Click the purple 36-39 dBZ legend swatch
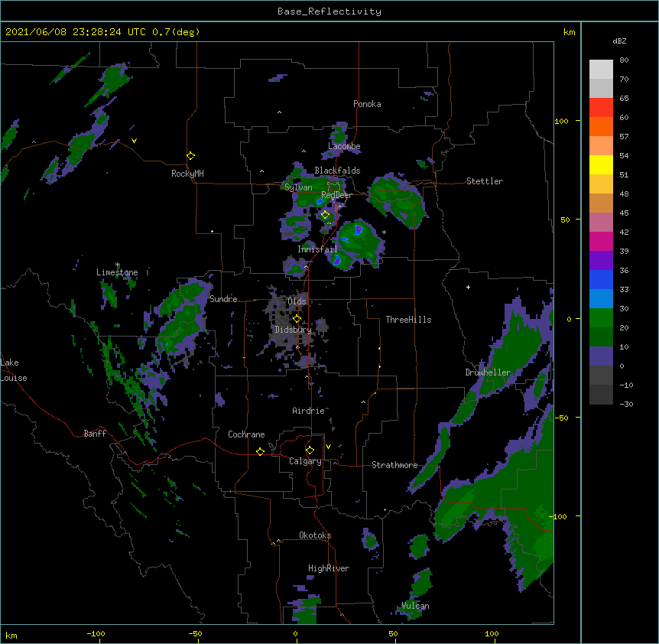 pyautogui.click(x=601, y=261)
